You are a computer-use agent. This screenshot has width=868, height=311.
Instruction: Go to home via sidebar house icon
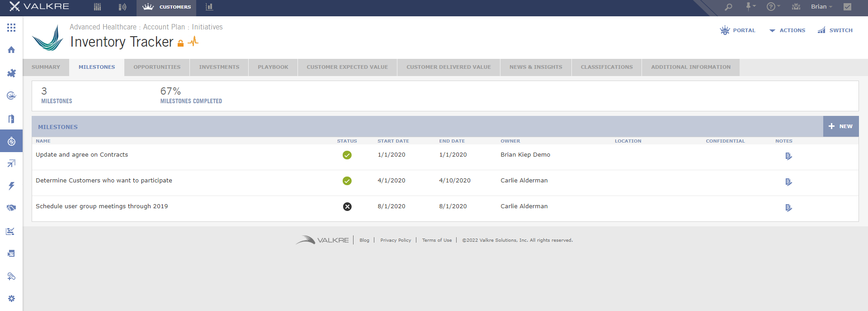[11, 50]
